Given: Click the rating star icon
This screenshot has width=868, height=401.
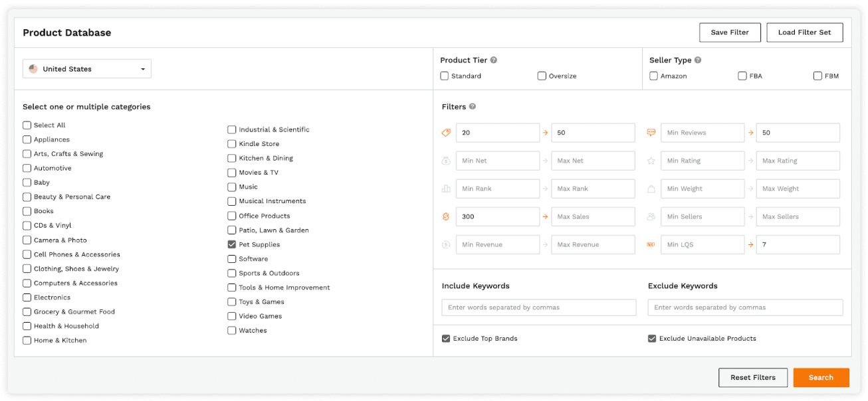Looking at the screenshot, I should tap(651, 161).
